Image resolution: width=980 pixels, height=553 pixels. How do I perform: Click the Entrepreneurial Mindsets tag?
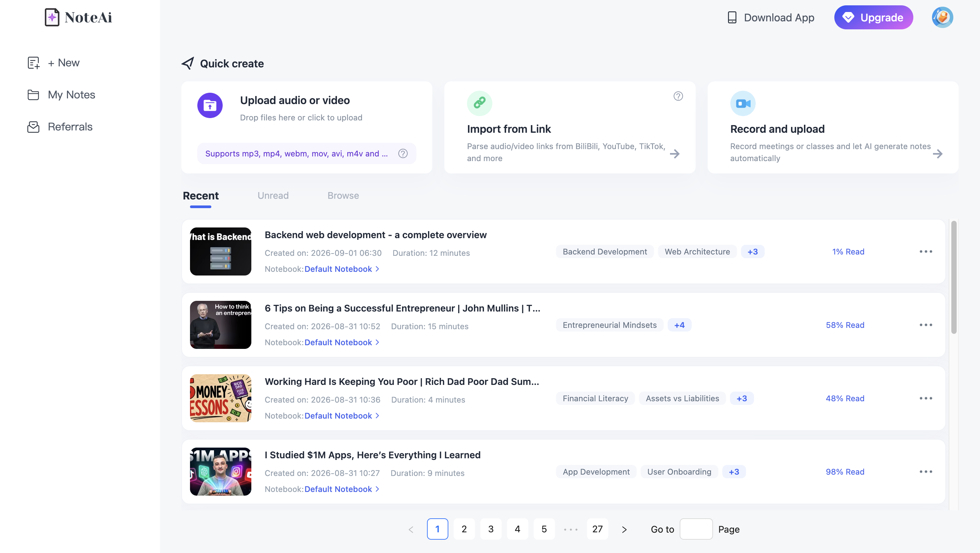pos(609,325)
